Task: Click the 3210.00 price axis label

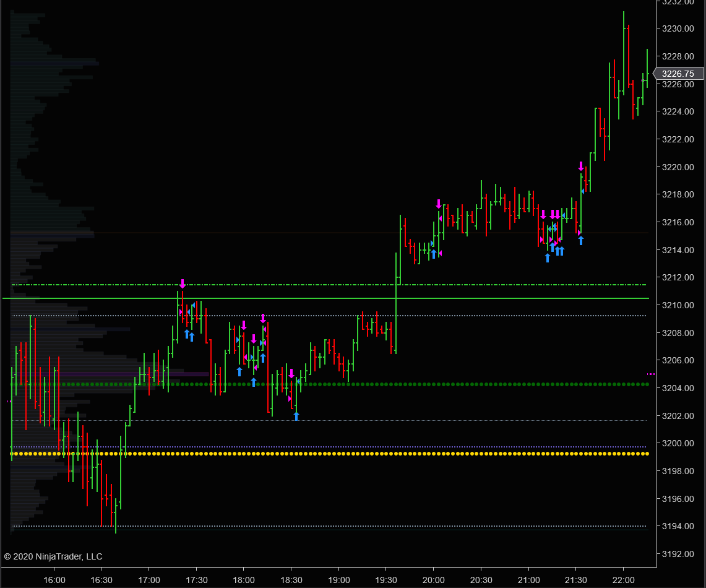Action: point(678,305)
